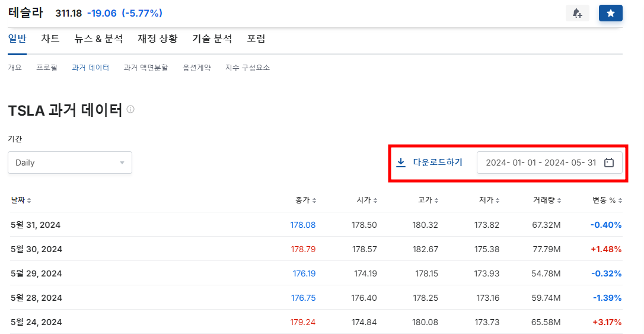Open the 지수 구성요소 sub-tab
Screen dimensions: 644x334
pos(248,68)
